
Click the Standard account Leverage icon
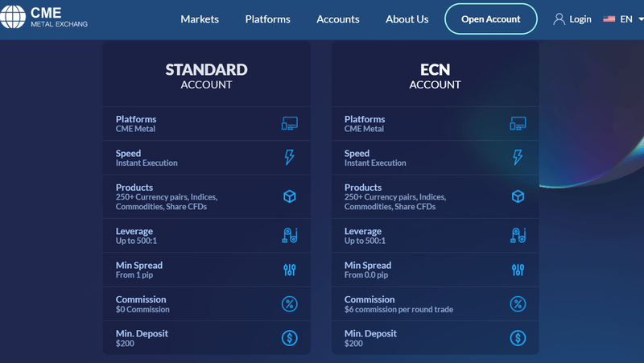290,235
